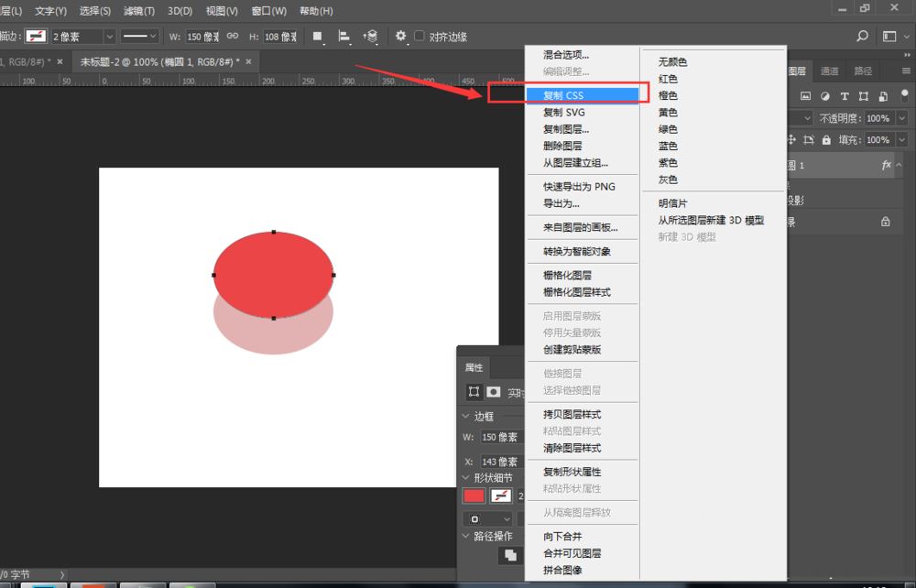Image resolution: width=916 pixels, height=588 pixels.
Task: Filter layers by type T icon
Action: point(845,96)
